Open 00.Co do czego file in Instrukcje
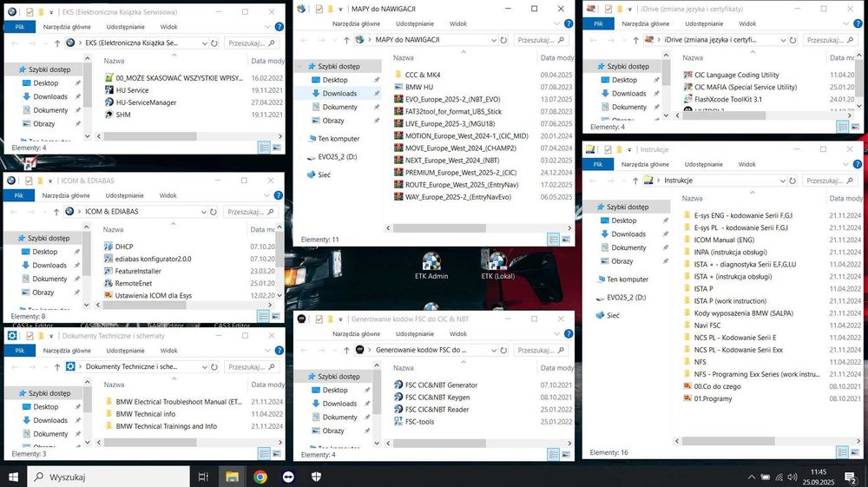The width and height of the screenshot is (868, 487). pyautogui.click(x=717, y=386)
